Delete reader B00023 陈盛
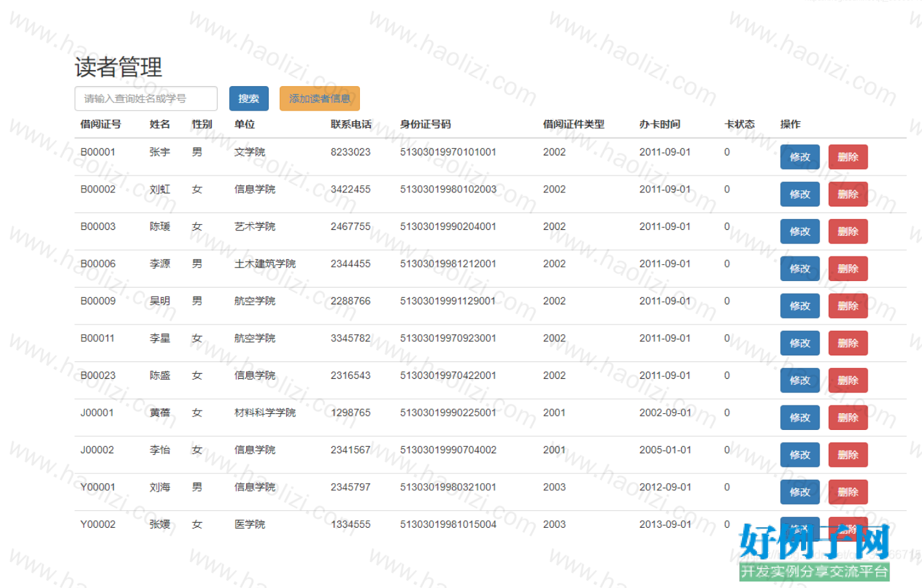 click(x=848, y=380)
